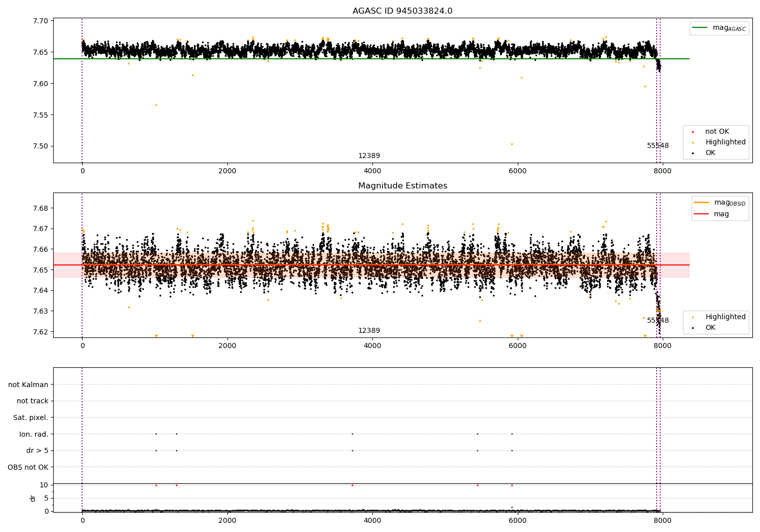Select "Highlighted" legend entry in top plot
The height and width of the screenshot is (532, 760).
(x=726, y=142)
